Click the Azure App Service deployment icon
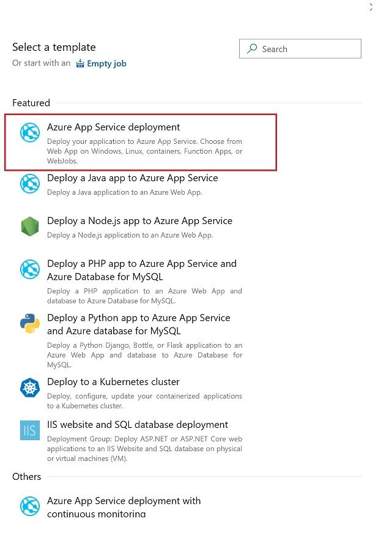 [30, 133]
